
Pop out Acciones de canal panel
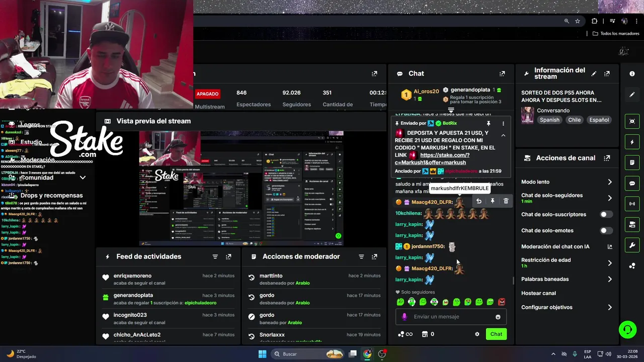(x=607, y=158)
